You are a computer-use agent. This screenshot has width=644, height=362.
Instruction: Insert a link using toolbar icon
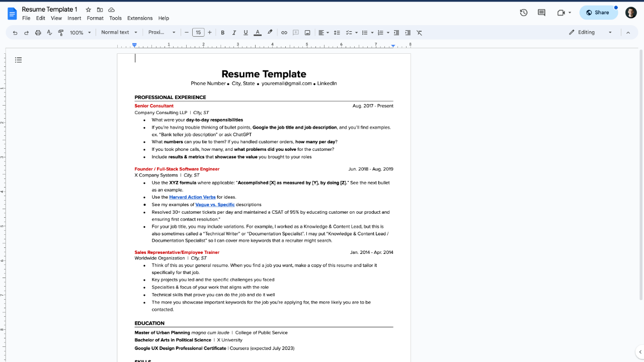(x=284, y=32)
